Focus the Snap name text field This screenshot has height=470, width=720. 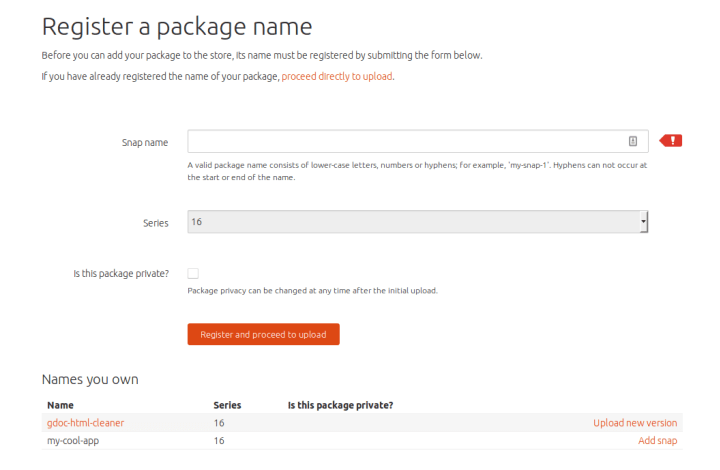click(x=405, y=141)
